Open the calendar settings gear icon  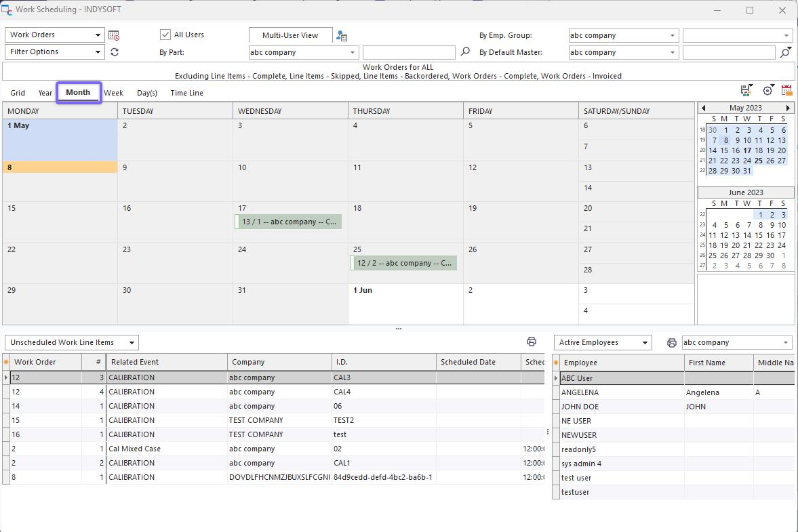(767, 91)
